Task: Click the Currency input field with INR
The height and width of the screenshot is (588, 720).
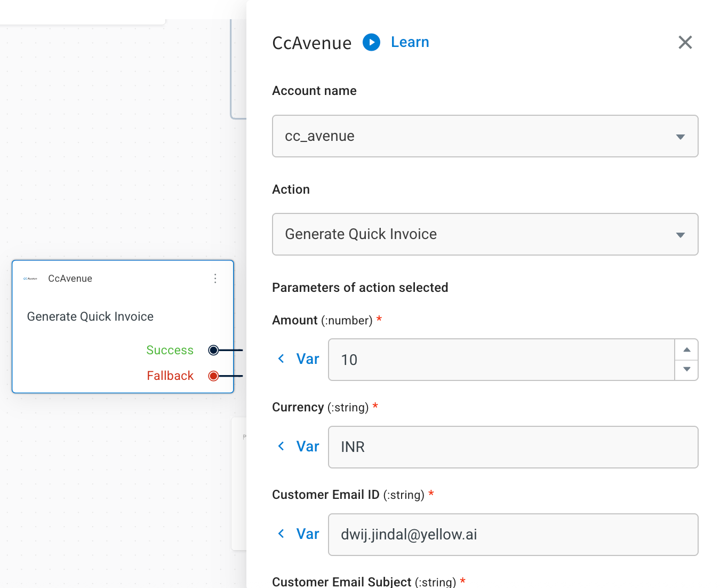Action: [513, 447]
